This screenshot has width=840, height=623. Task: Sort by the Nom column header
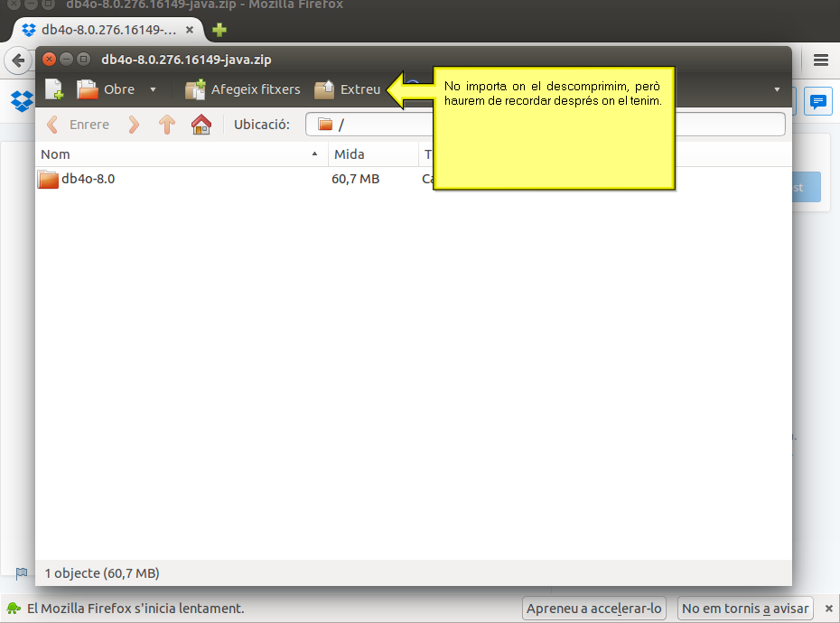click(181, 154)
